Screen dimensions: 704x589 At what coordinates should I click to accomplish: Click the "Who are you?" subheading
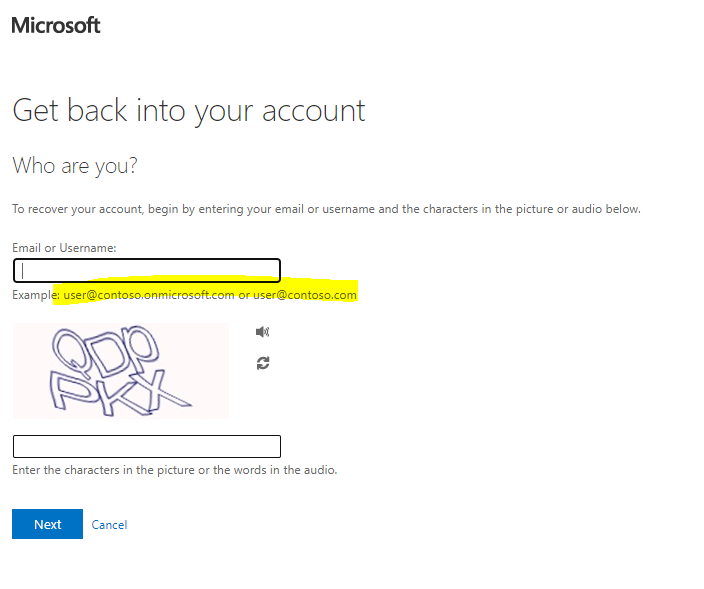75,166
